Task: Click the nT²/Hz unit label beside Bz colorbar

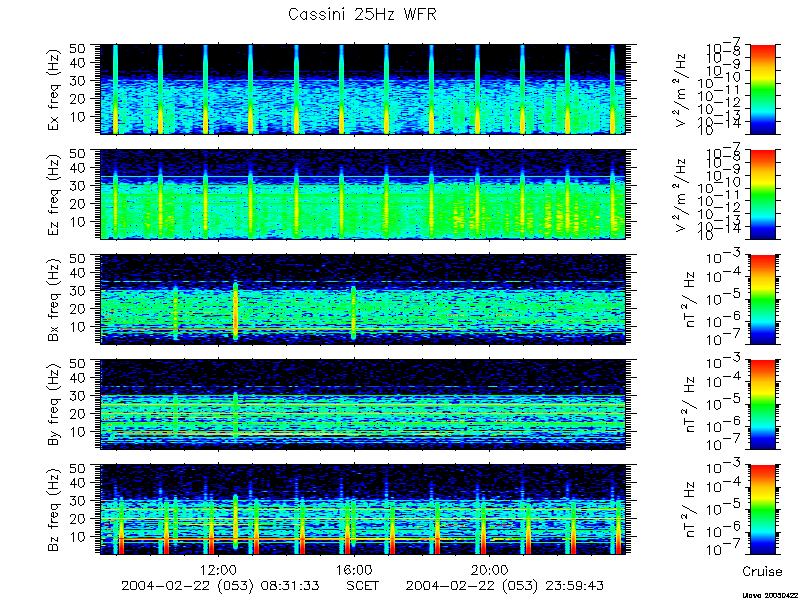Action: tap(689, 509)
